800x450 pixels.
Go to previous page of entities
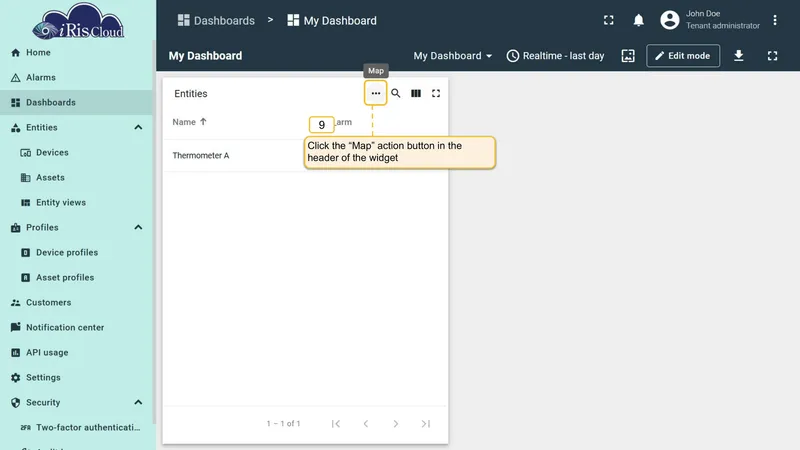click(365, 423)
